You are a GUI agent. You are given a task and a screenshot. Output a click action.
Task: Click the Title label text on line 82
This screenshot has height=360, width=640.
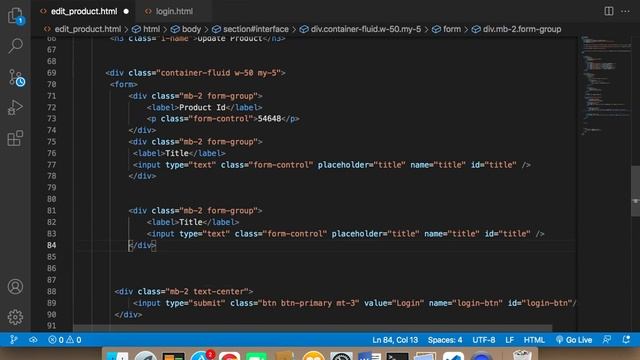(191, 222)
